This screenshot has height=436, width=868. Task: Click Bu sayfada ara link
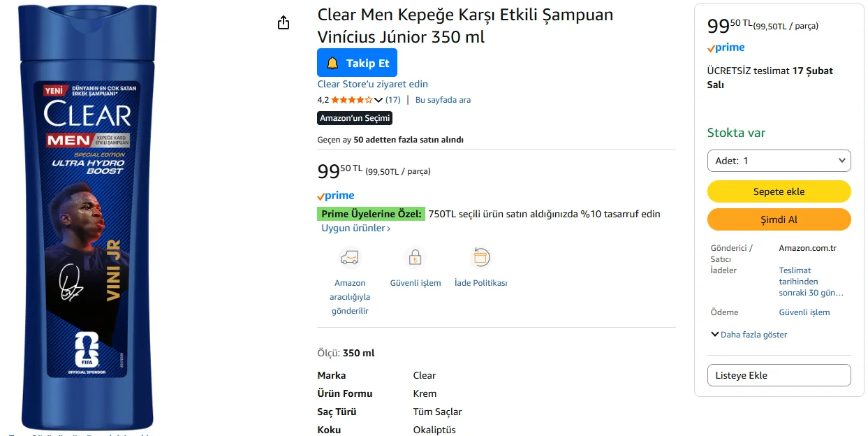(x=443, y=100)
